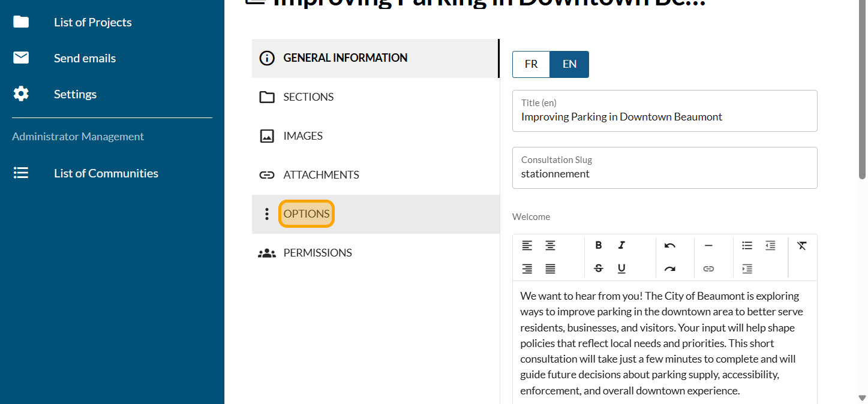Viewport: 868px width, 404px height.
Task: Apply italic formatting in Welcome editor
Action: (x=621, y=245)
